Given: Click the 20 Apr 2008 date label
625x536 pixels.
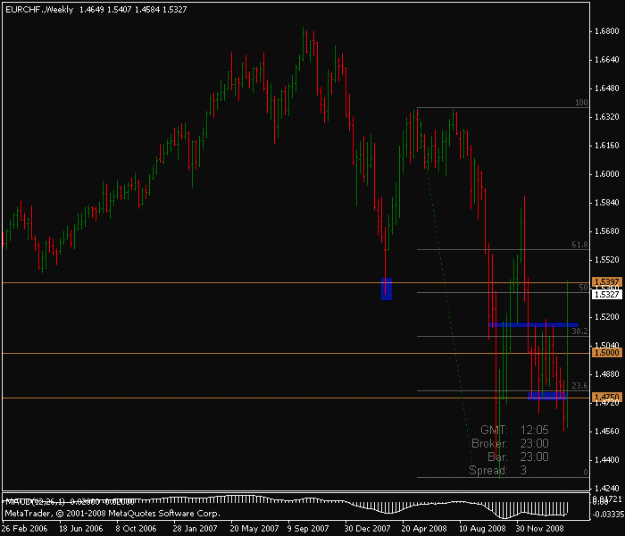Looking at the screenshot, I should click(x=424, y=529).
